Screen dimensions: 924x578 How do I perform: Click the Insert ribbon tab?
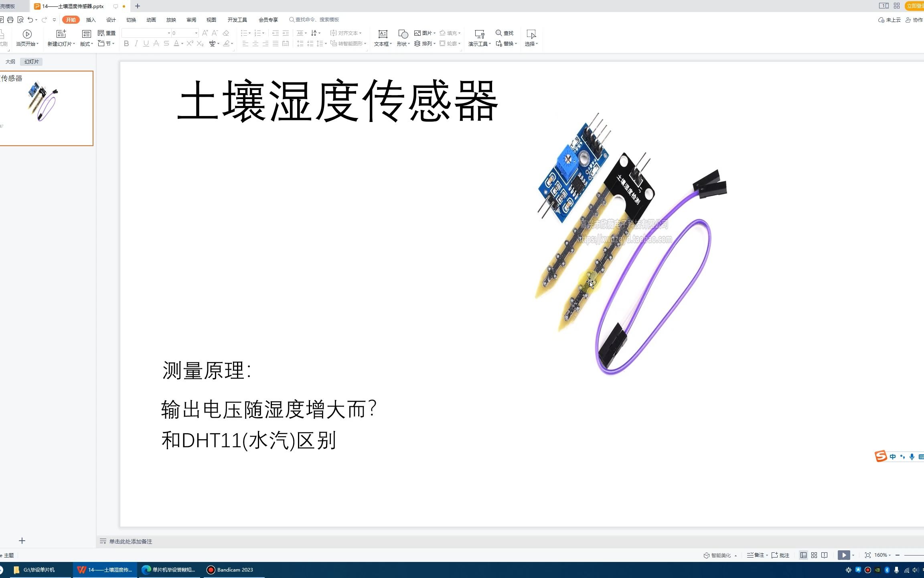[x=91, y=19]
